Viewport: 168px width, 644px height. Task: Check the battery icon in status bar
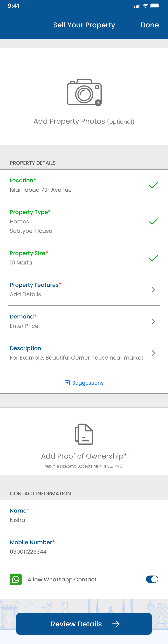point(155,6)
